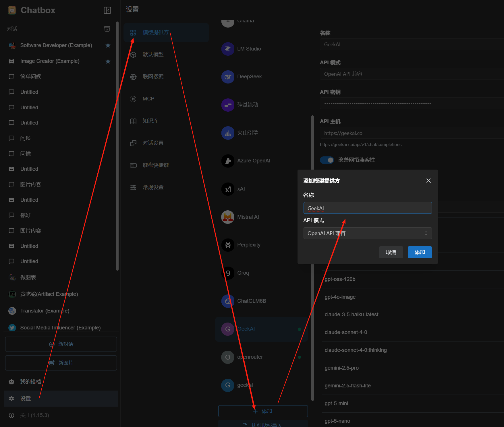Select the xAI provider icon
The height and width of the screenshot is (427, 504).
pyautogui.click(x=228, y=189)
